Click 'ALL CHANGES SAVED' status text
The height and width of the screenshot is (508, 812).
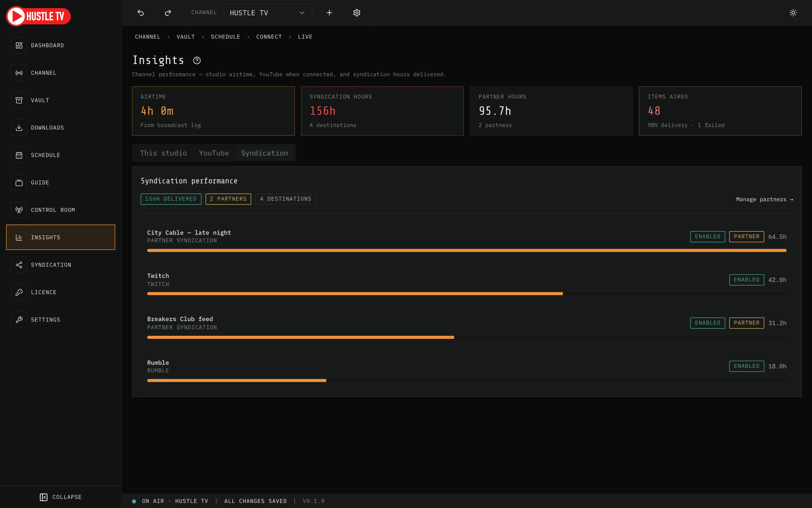[255, 501]
